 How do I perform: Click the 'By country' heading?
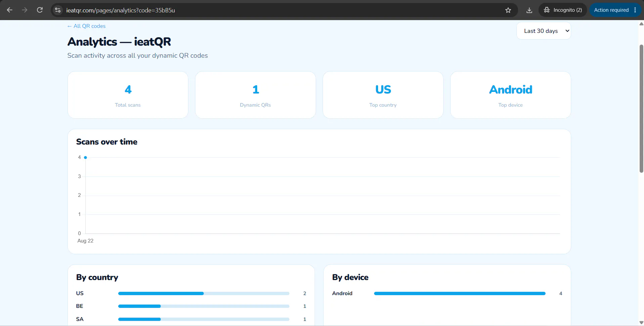(x=97, y=277)
